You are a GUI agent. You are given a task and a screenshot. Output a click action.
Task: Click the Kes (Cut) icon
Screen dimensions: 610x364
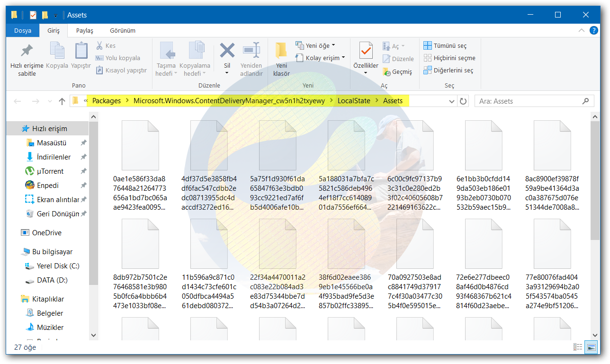click(x=100, y=45)
